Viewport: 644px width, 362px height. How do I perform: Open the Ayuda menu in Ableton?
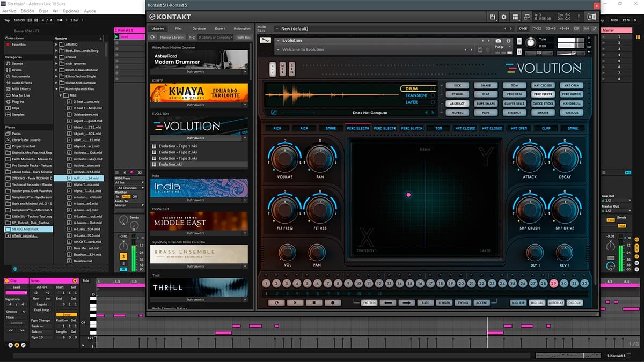pos(90,11)
